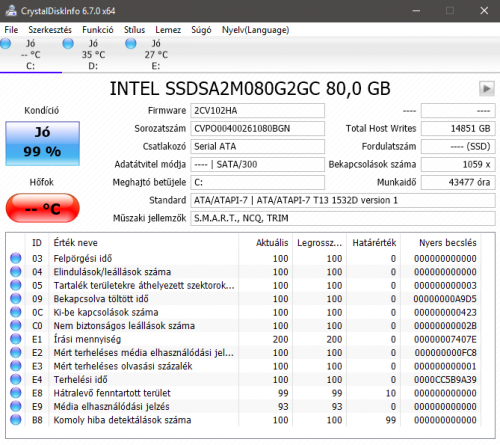Click the serial number field CVPO00400261080BGN
This screenshot has height=445, width=500.
click(257, 129)
